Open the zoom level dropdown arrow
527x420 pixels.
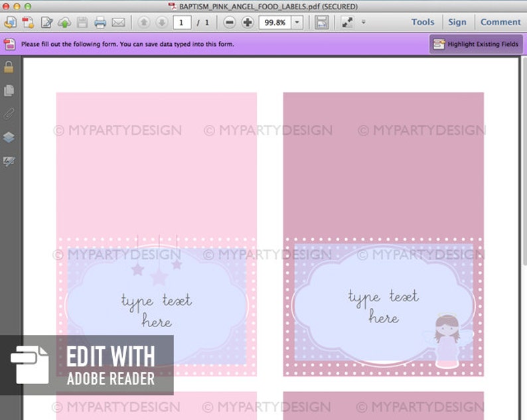pyautogui.click(x=297, y=23)
